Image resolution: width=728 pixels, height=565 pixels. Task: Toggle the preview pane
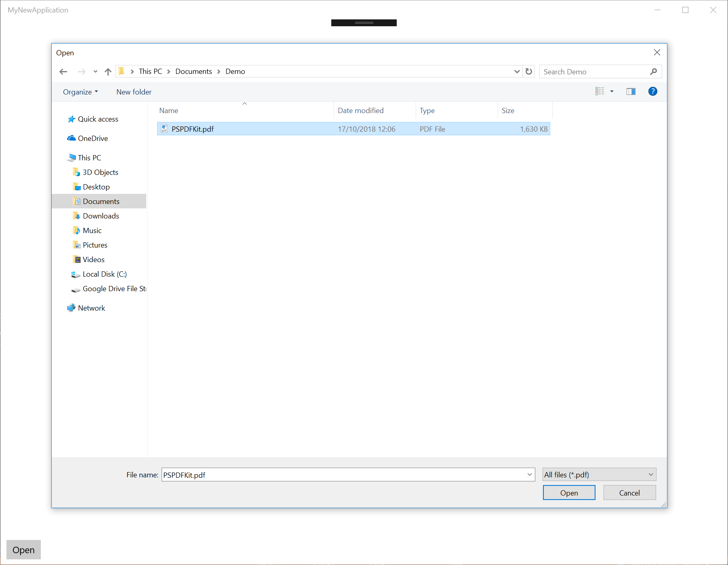(x=631, y=91)
